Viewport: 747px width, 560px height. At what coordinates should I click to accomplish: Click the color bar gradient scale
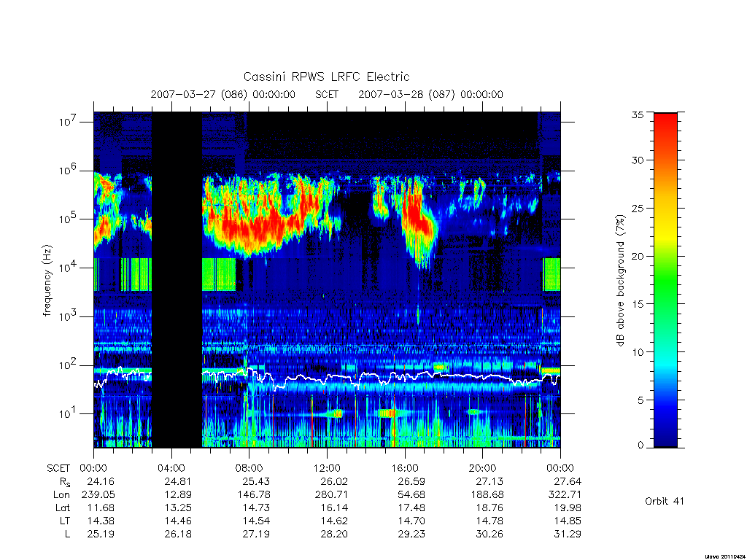pos(665,280)
